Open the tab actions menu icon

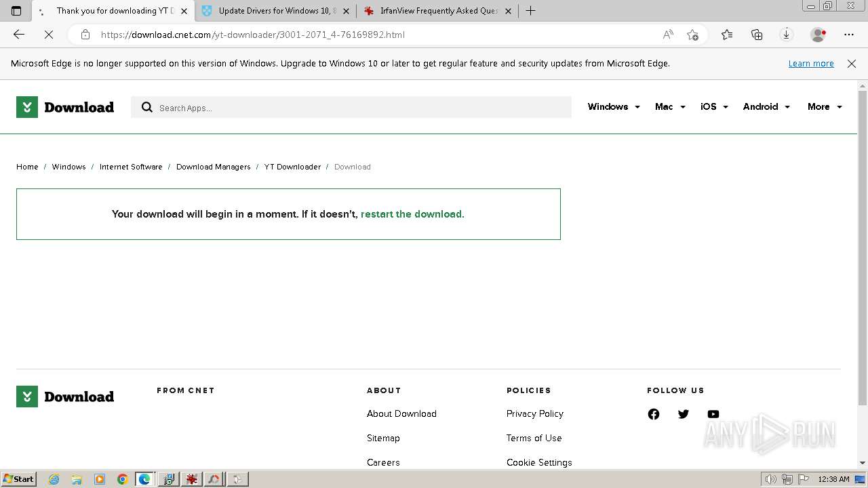(16, 11)
